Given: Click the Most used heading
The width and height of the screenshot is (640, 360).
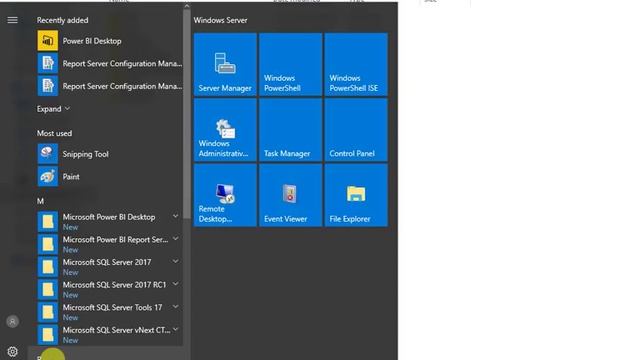Looking at the screenshot, I should pos(54,133).
